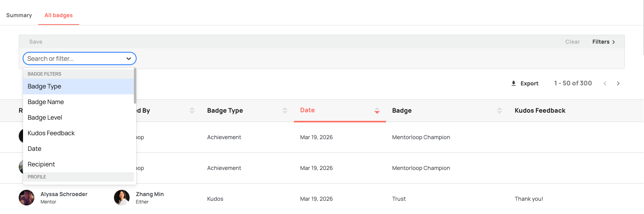
Task: Click Zhang Min's profile avatar
Action: tap(122, 198)
